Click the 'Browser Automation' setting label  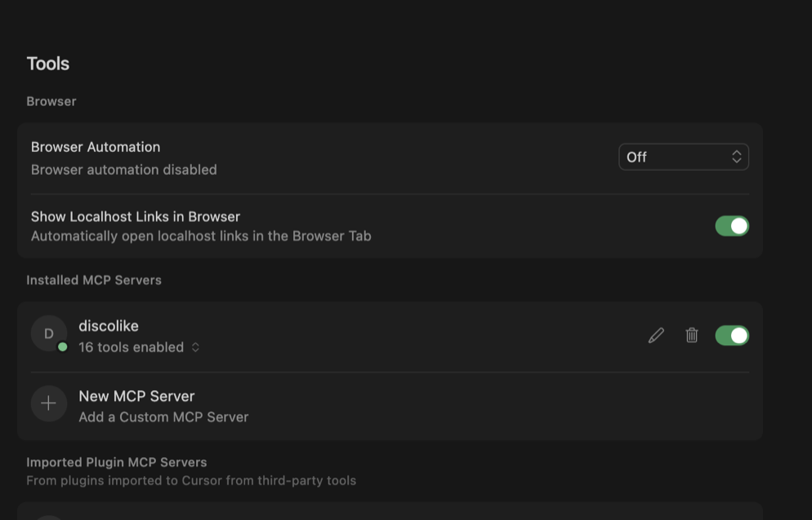click(x=96, y=147)
